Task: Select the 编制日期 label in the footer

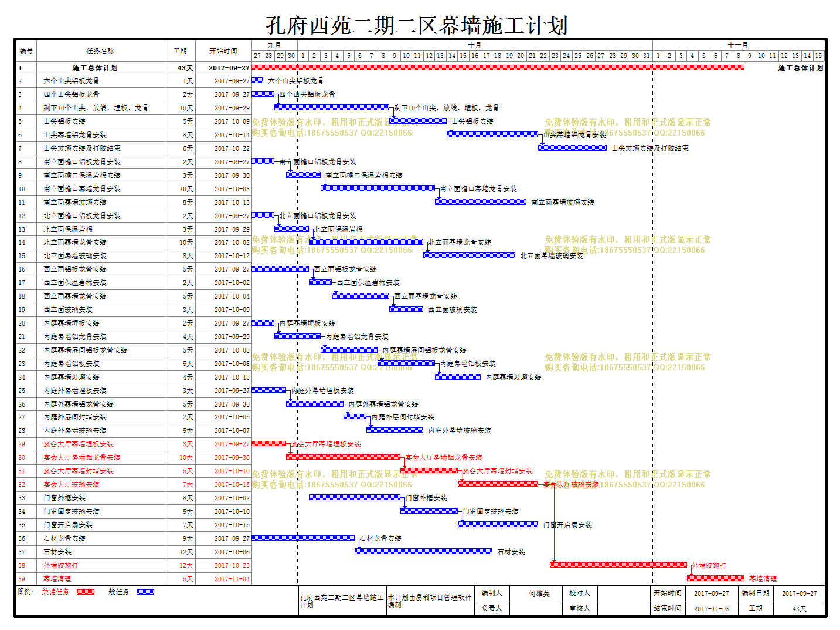Action: [x=756, y=593]
